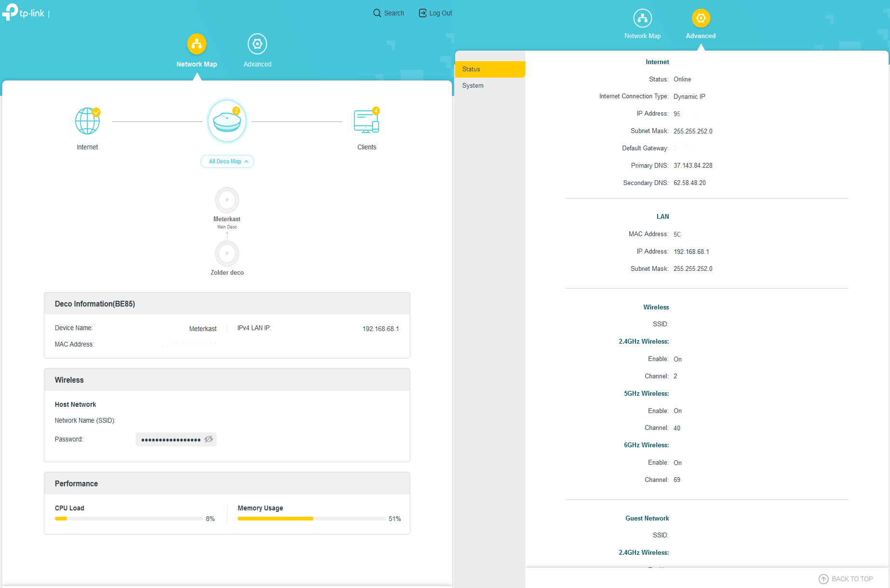Screen dimensions: 890x588
Task: Click the Log Out text link
Action: click(441, 13)
